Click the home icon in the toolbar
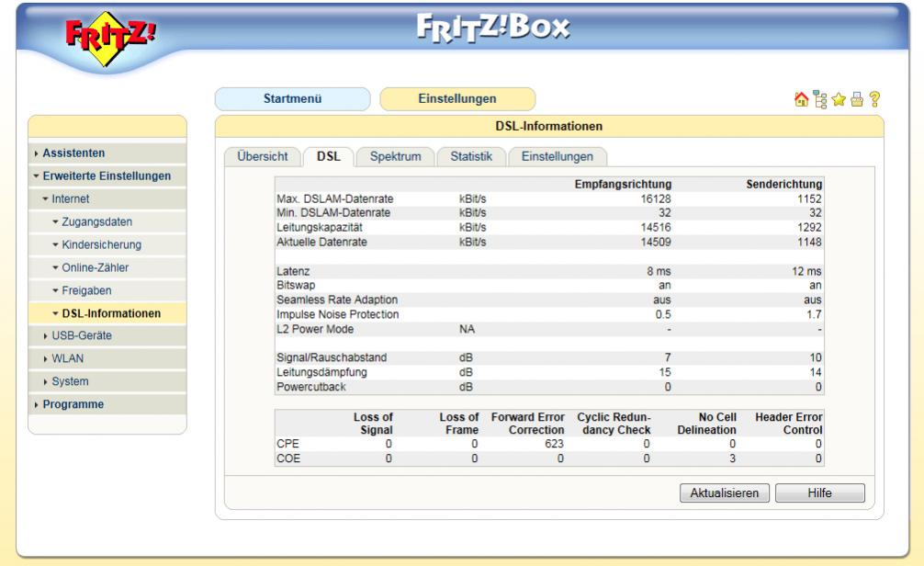 click(801, 99)
